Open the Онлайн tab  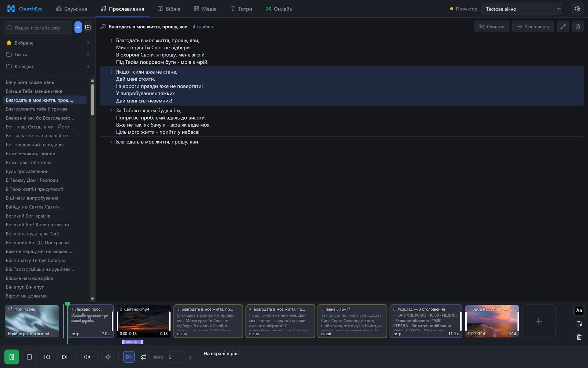tap(279, 9)
